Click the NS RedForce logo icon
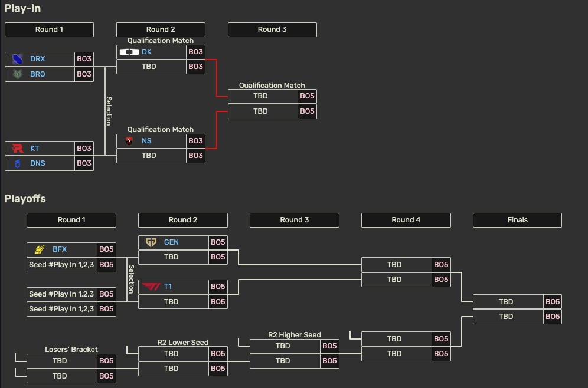This screenshot has width=588, height=388. [x=129, y=141]
